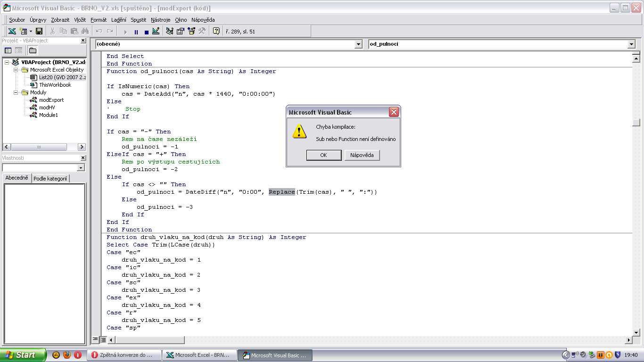Click View Code button in Project panel
This screenshot has height=362, width=644.
click(8, 50)
